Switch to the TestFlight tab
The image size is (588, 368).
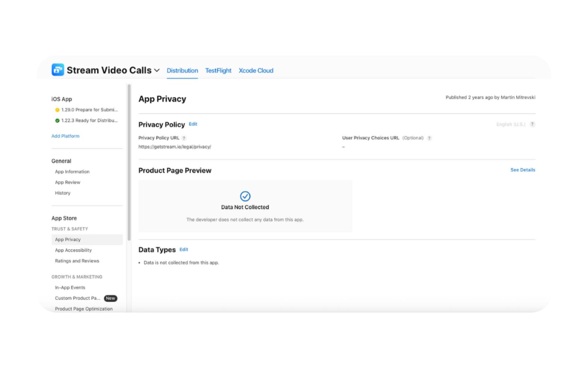(x=218, y=70)
